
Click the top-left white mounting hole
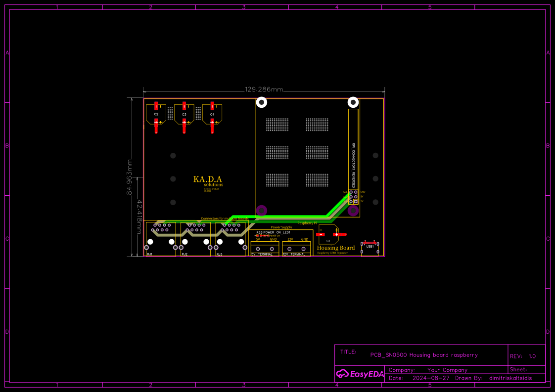click(x=262, y=102)
